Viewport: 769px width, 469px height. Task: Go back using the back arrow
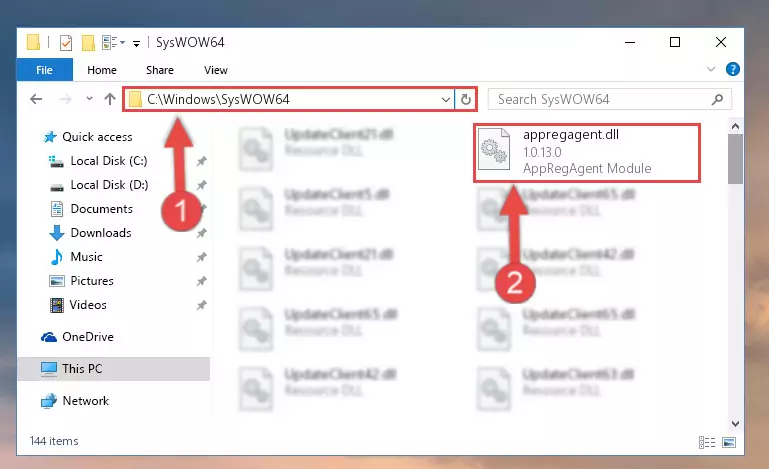(36, 100)
